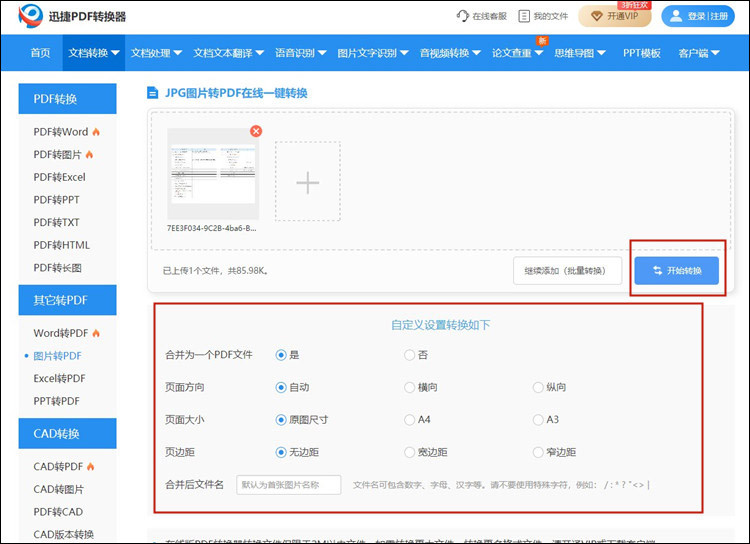Open the 音视频转换 dropdown menu
The image size is (750, 544).
coord(450,53)
